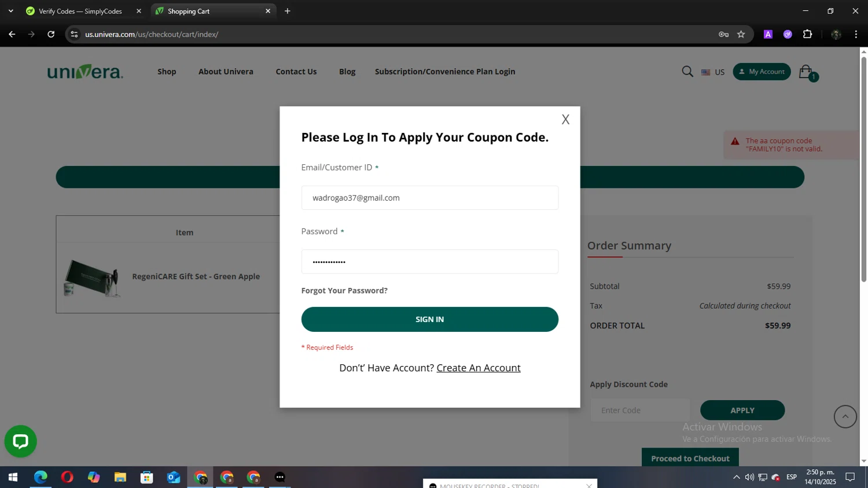This screenshot has width=868, height=488.
Task: Close the Verify Codes tab
Action: (x=139, y=11)
